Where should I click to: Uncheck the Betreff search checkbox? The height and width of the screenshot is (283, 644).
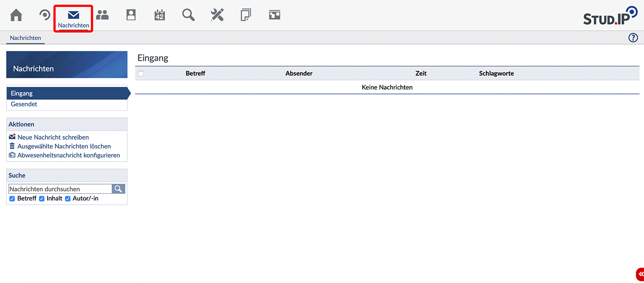tap(12, 199)
